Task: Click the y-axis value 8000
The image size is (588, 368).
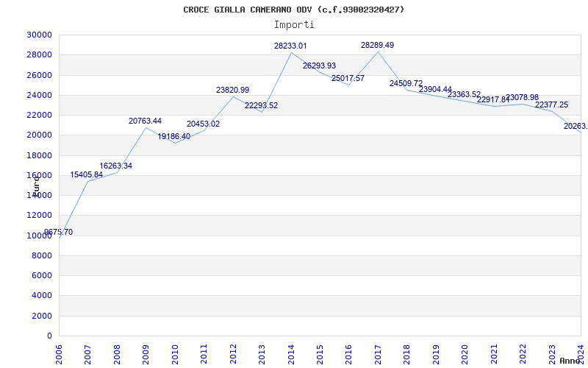Action: [x=42, y=255]
